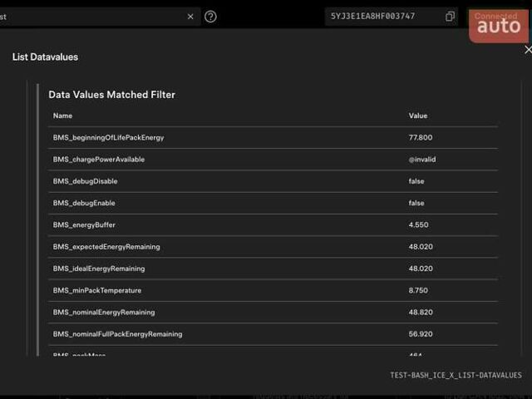Copy the VIN using the copy icon
The width and height of the screenshot is (532, 399).
pos(450,17)
